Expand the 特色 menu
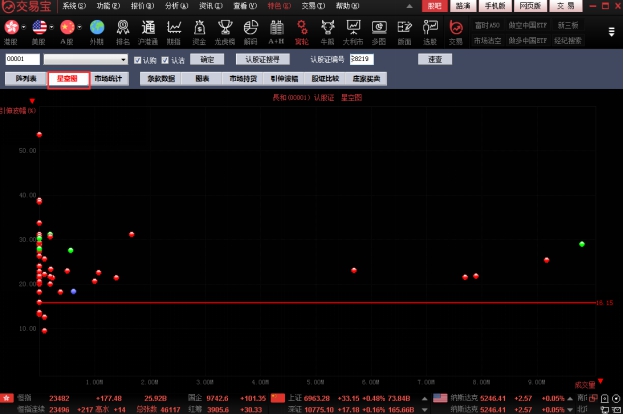624x415 pixels. (275, 5)
